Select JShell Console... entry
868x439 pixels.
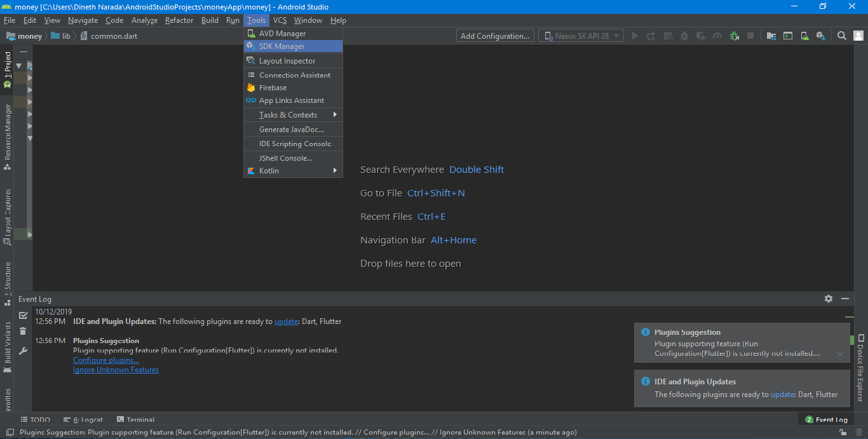[x=293, y=158]
